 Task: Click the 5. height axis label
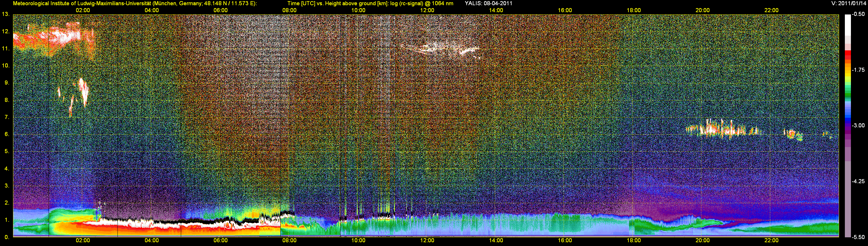[7, 151]
